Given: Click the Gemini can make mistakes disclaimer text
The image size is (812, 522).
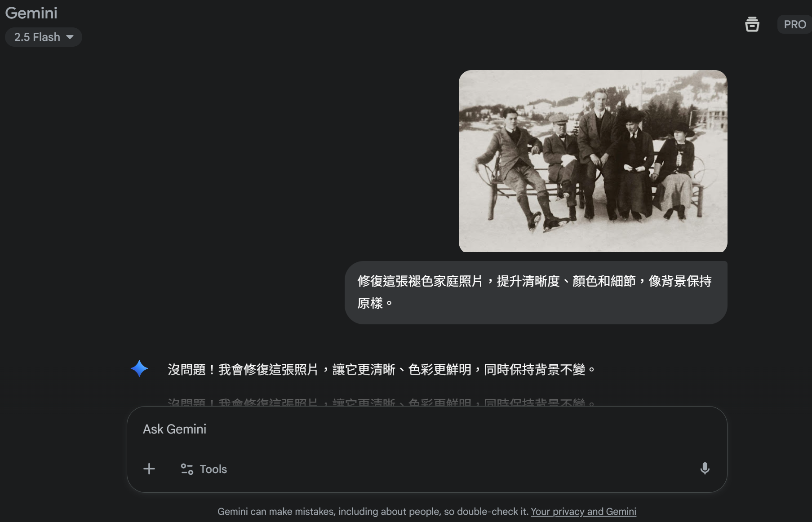Looking at the screenshot, I should [x=373, y=511].
